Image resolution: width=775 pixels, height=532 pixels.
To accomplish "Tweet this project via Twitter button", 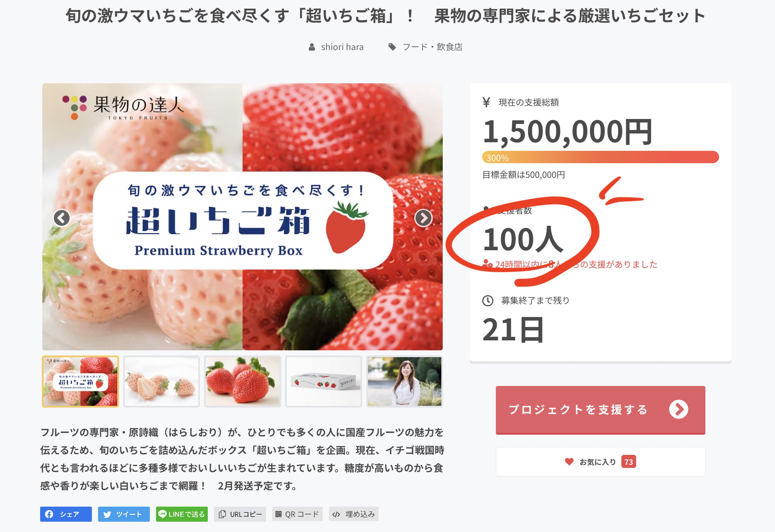I will point(124,514).
